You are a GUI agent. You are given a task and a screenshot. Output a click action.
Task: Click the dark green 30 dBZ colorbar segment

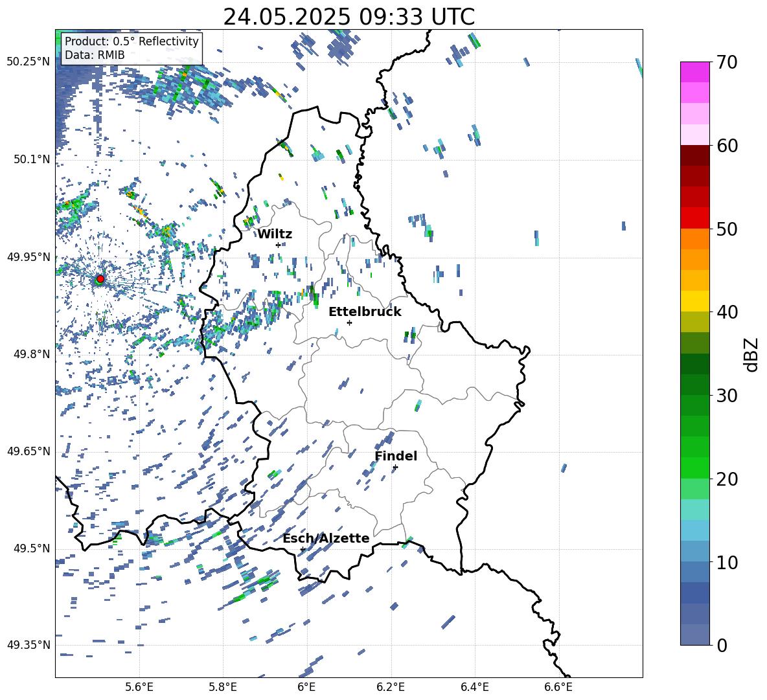[x=694, y=384]
